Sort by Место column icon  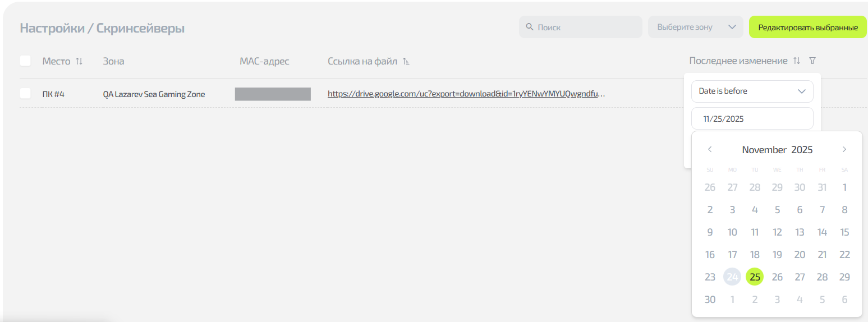pyautogui.click(x=79, y=61)
